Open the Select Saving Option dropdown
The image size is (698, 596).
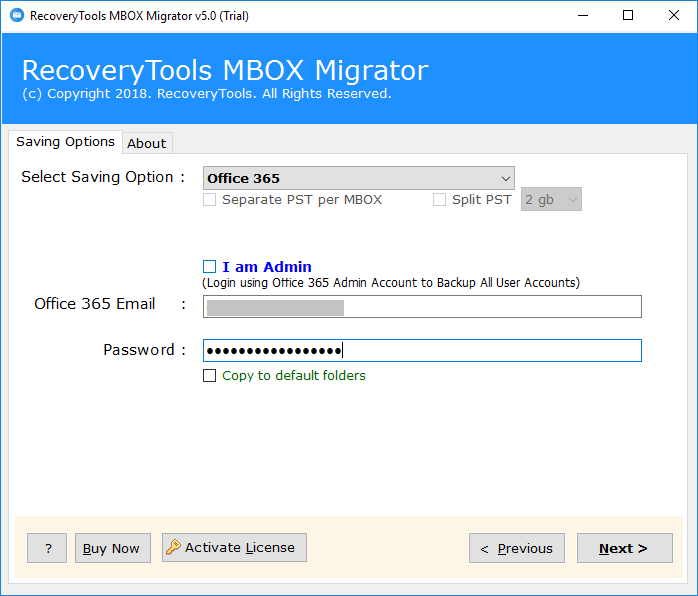tap(359, 178)
